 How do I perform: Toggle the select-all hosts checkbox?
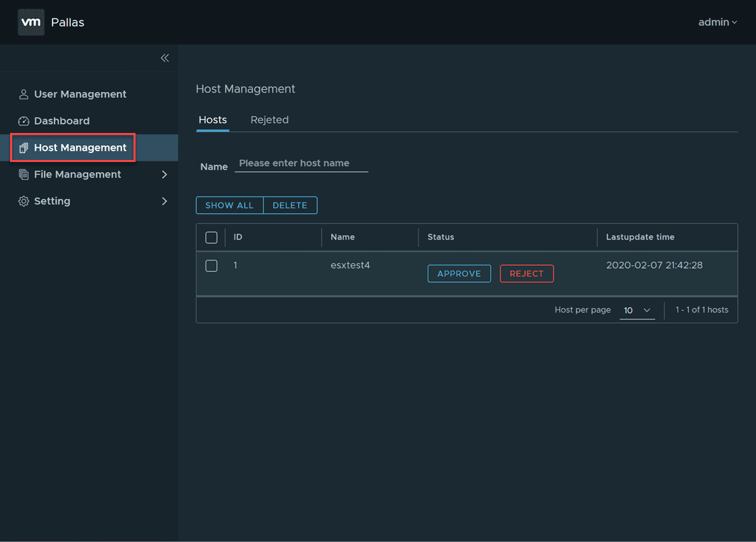pyautogui.click(x=211, y=238)
